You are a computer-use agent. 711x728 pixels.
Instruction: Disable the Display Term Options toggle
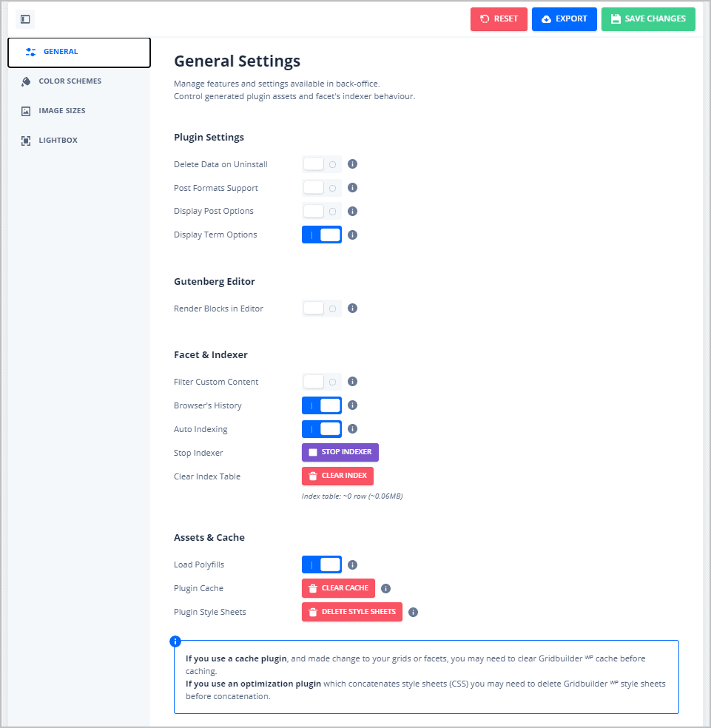tap(322, 235)
